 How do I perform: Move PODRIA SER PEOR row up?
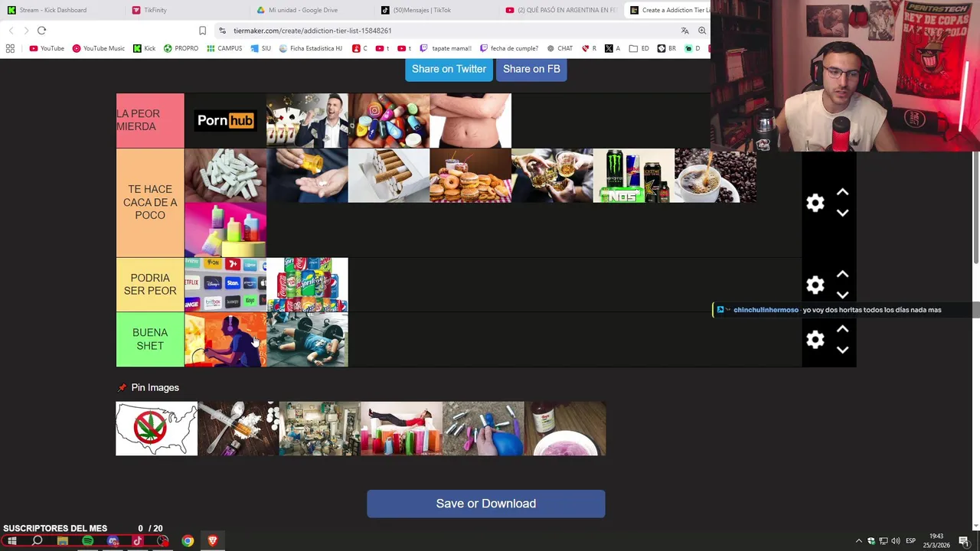[842, 274]
